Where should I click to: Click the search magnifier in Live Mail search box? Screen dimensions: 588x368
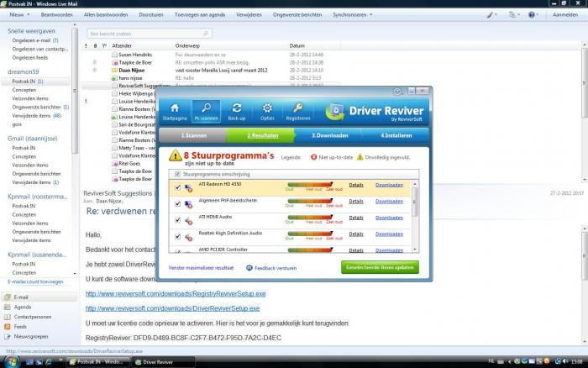pyautogui.click(x=206, y=34)
